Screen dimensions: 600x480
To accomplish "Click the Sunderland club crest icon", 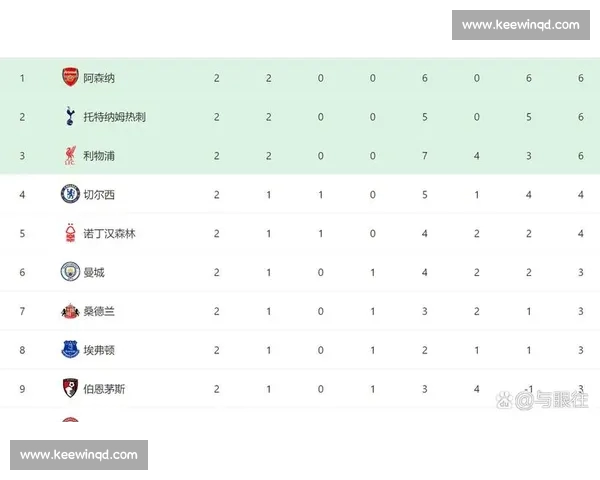I will (70, 311).
